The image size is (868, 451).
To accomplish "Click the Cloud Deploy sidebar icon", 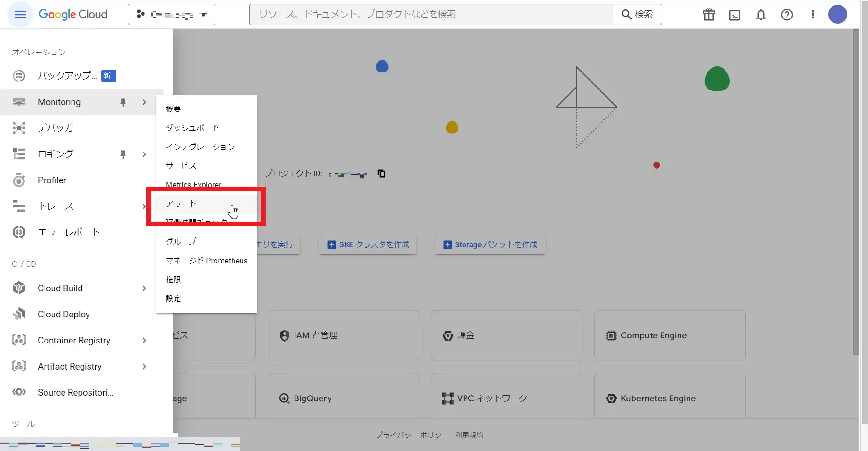I will [19, 314].
